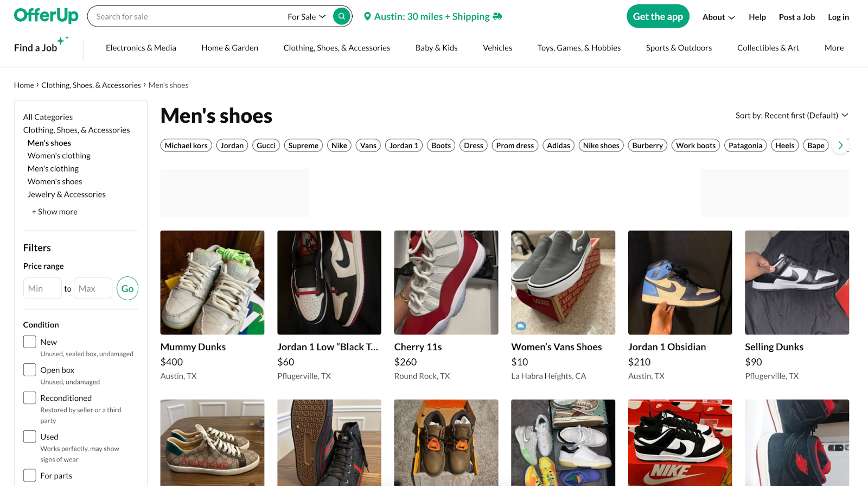Select the Jordan 1 tag chip

coord(404,145)
